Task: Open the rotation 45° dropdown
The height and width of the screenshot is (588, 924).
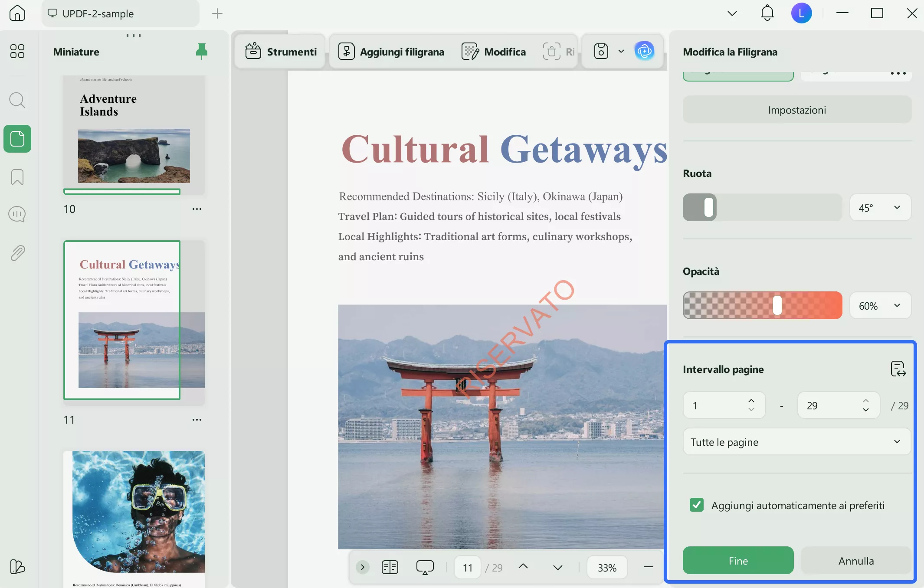Action: [x=880, y=208]
